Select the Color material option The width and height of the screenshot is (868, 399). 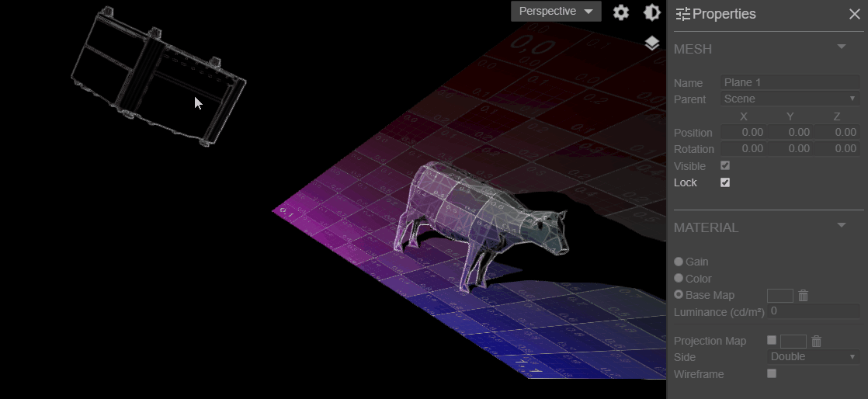[x=679, y=279]
